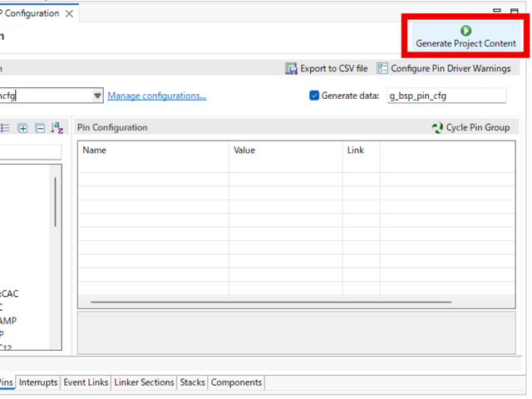Click the Value column header

pyautogui.click(x=285, y=150)
